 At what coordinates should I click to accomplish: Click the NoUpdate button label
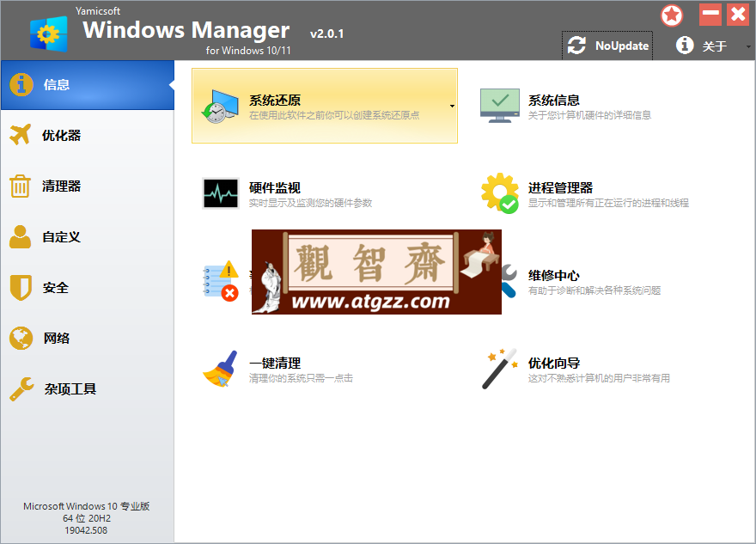[x=622, y=46]
